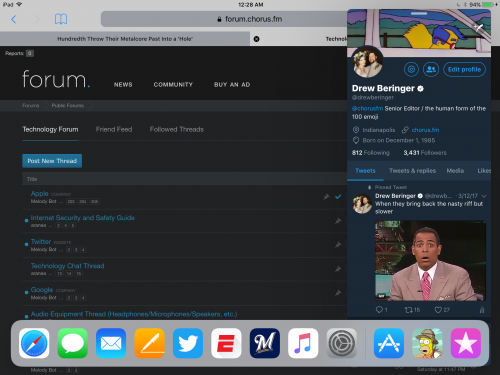Open the Brewers M app in dock

pyautogui.click(x=265, y=343)
